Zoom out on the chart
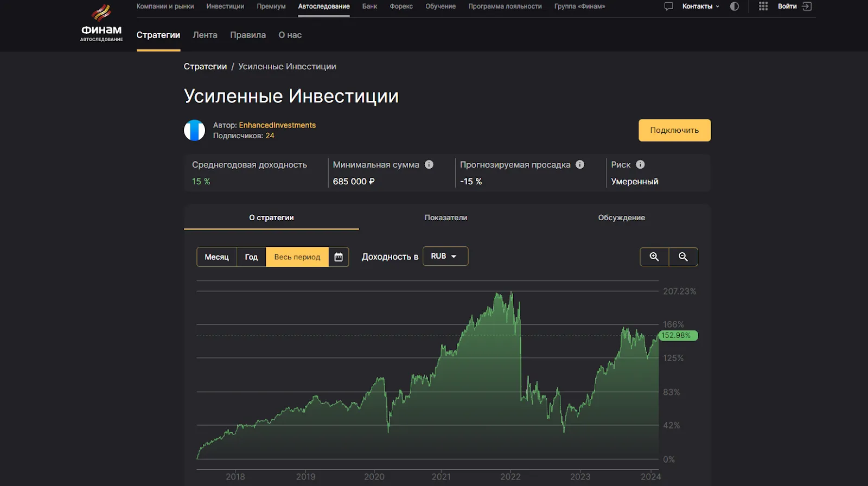The height and width of the screenshot is (486, 868). tap(684, 257)
